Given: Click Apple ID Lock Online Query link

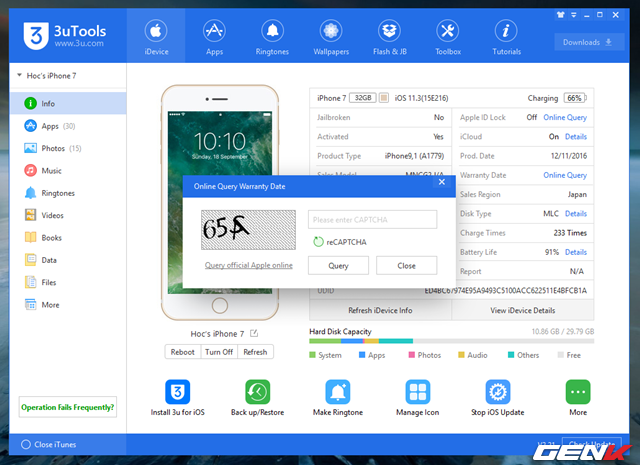Looking at the screenshot, I should tap(565, 117).
